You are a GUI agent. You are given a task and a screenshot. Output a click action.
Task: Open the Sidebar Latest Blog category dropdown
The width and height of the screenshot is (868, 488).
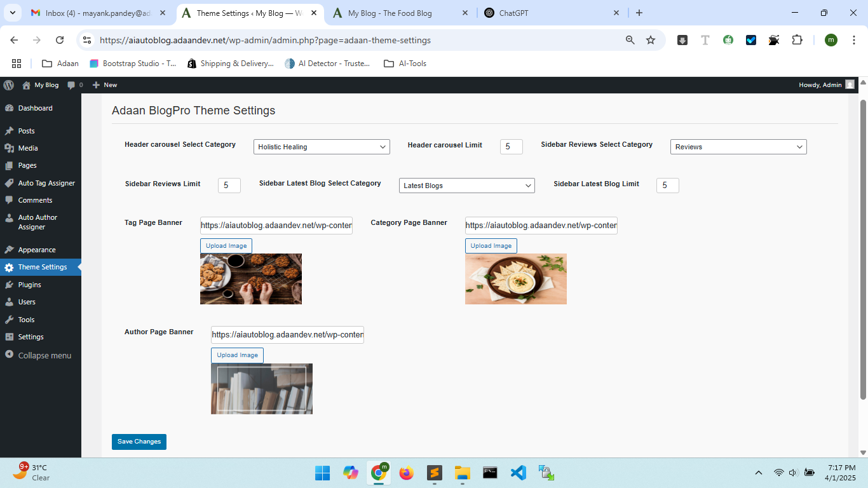[466, 185]
